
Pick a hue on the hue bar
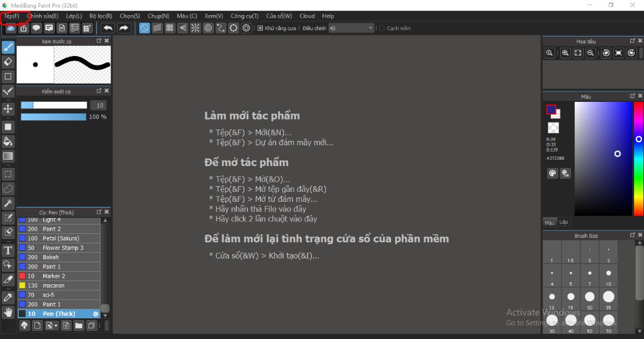[639, 158]
